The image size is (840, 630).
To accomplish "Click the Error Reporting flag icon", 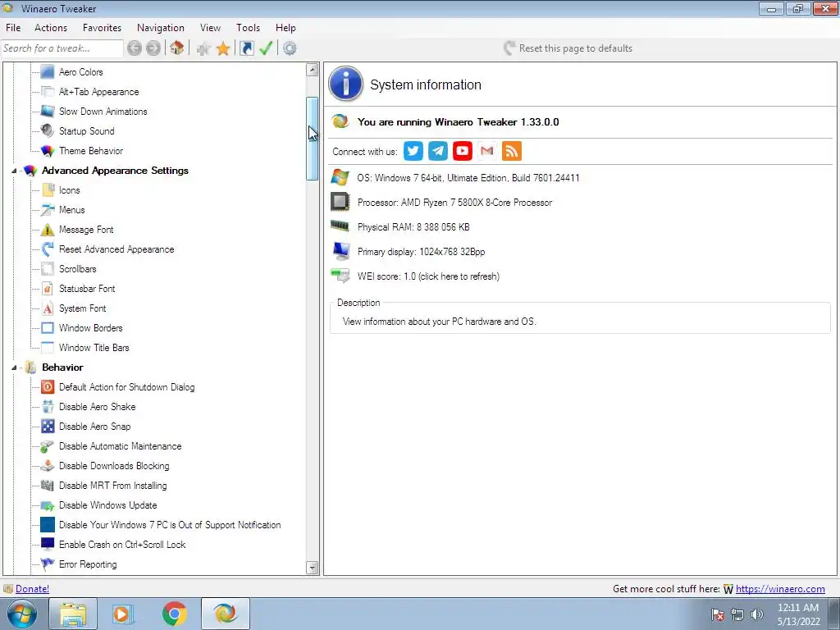I will (x=48, y=564).
